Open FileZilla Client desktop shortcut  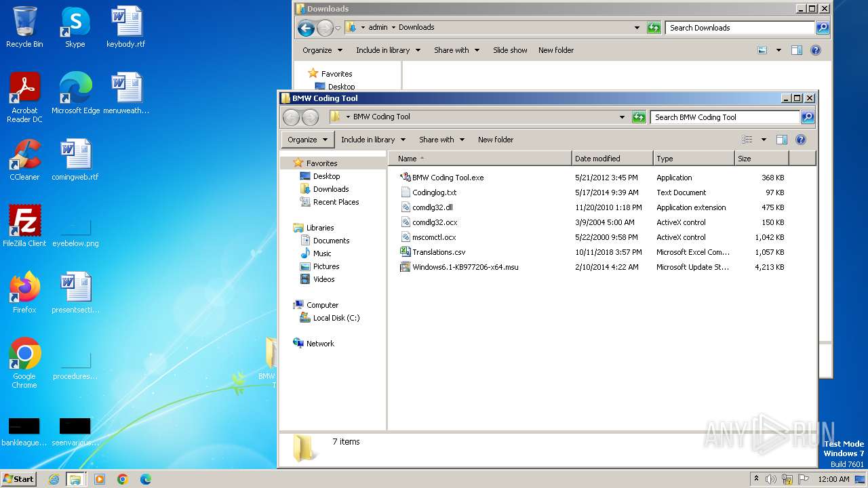(24, 226)
